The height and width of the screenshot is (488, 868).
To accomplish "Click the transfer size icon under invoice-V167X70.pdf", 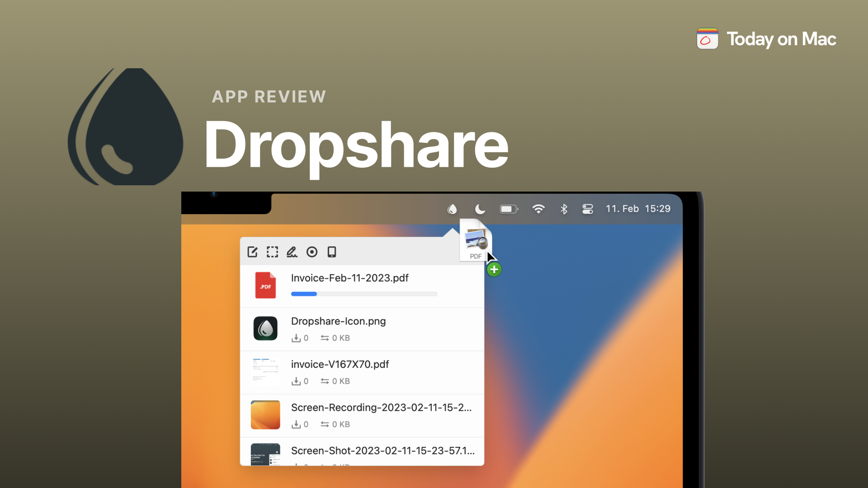I will point(325,381).
